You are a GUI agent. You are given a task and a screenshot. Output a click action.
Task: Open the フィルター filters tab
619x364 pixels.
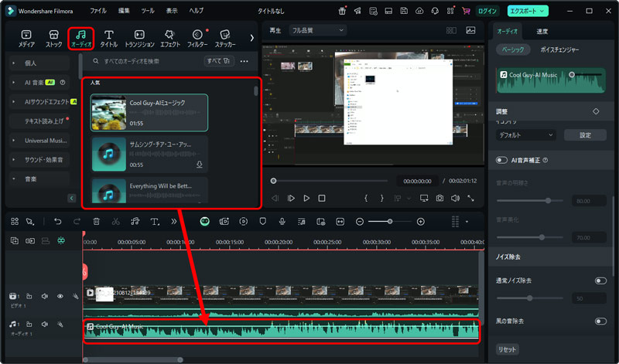click(x=197, y=39)
